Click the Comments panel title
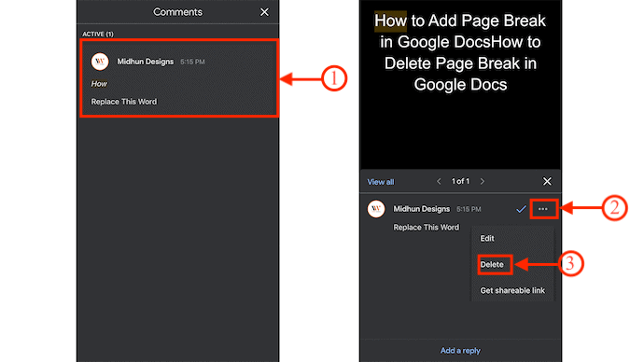 tap(178, 12)
